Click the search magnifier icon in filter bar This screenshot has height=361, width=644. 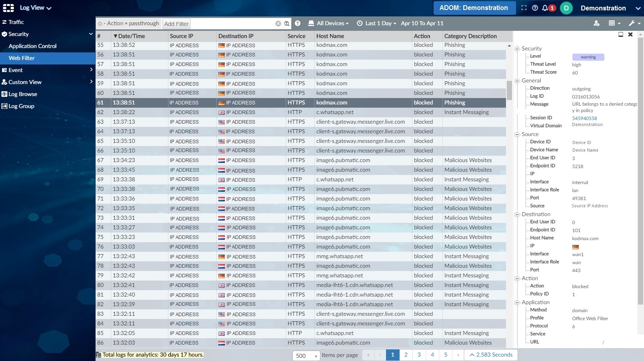[287, 24]
